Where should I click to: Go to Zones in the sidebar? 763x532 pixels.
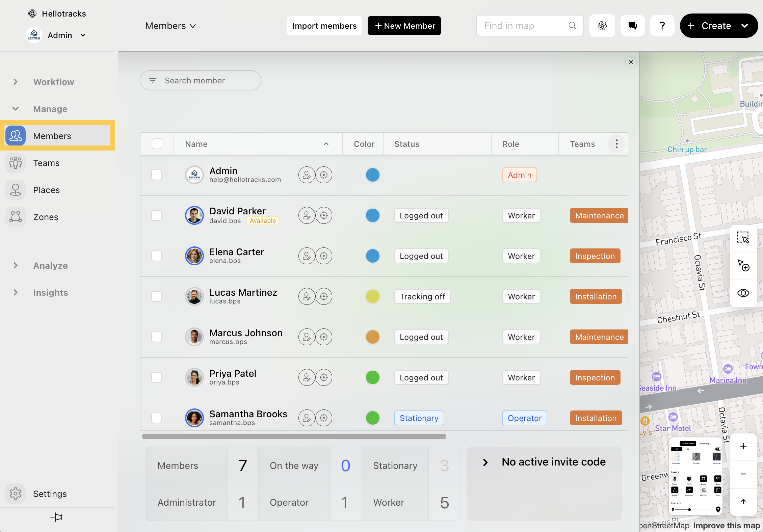(x=46, y=217)
